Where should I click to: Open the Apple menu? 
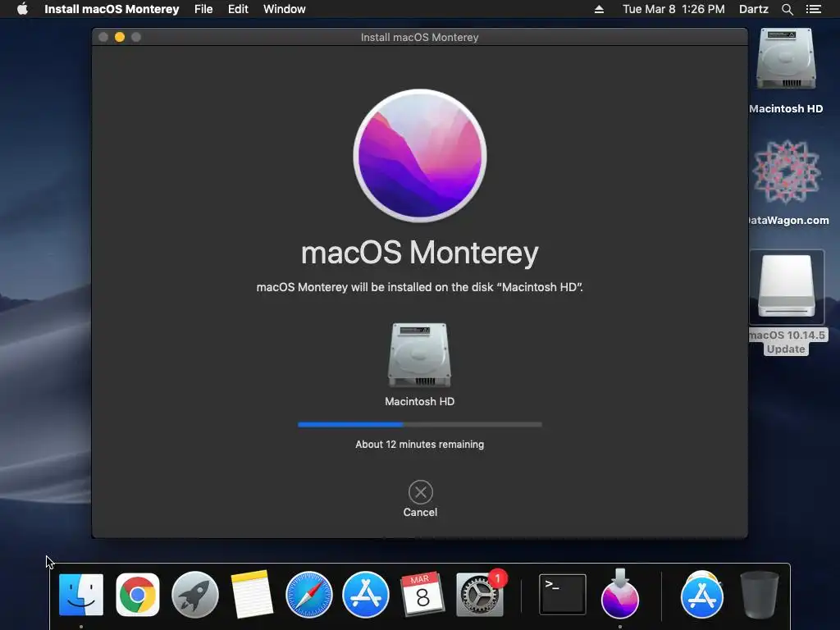pos(22,9)
